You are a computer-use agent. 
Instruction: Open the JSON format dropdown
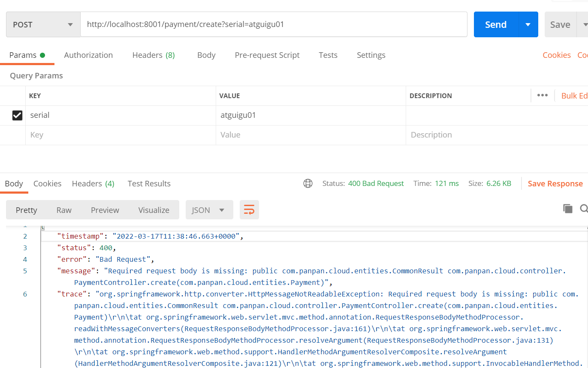point(209,210)
